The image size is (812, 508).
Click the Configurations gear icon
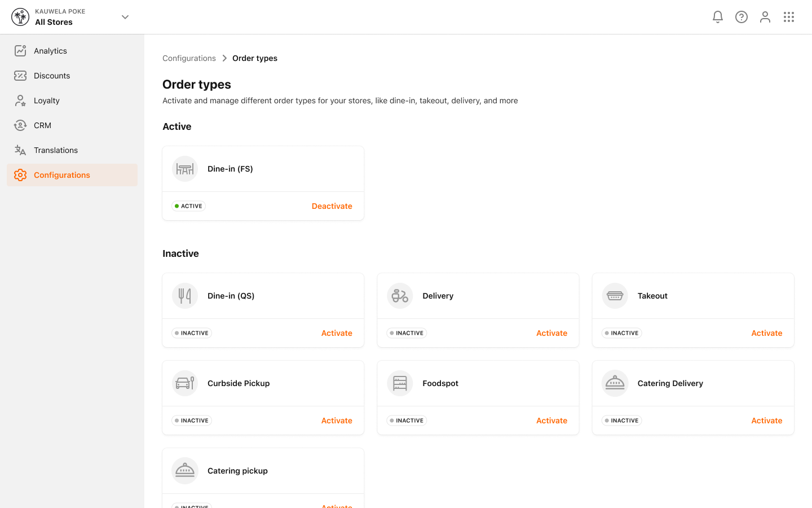[x=20, y=175]
